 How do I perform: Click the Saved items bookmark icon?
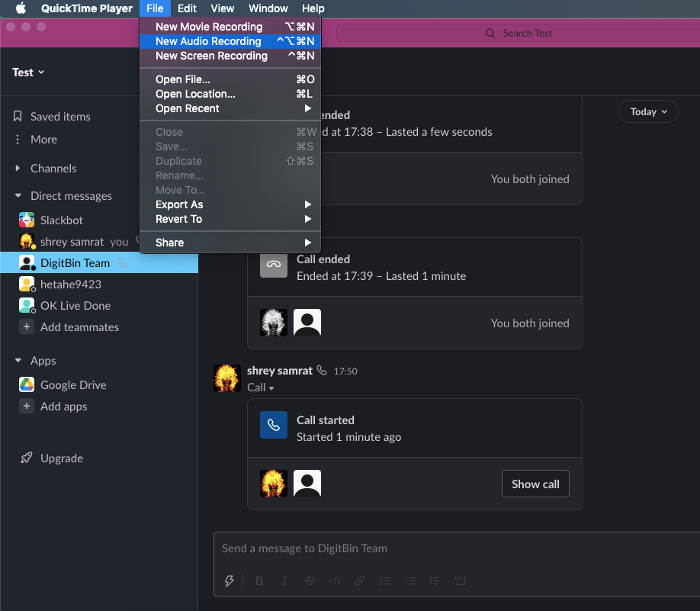click(18, 116)
